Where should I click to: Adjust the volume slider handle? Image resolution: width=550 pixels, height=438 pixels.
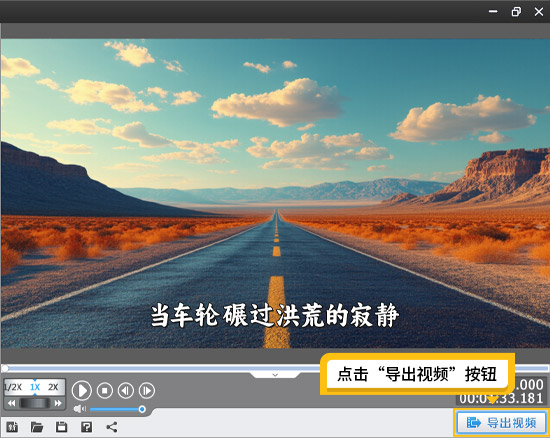click(x=142, y=409)
